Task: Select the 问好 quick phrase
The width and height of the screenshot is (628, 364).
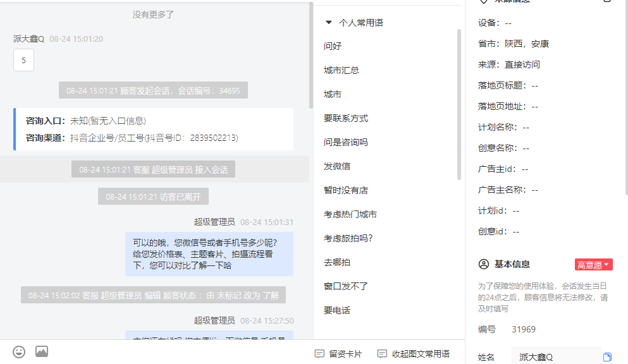Action: 333,46
